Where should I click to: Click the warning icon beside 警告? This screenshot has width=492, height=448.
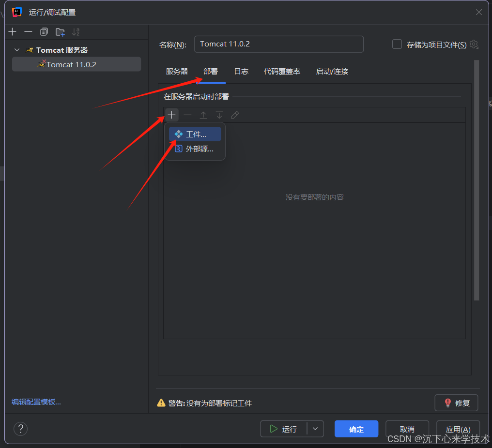pyautogui.click(x=161, y=403)
